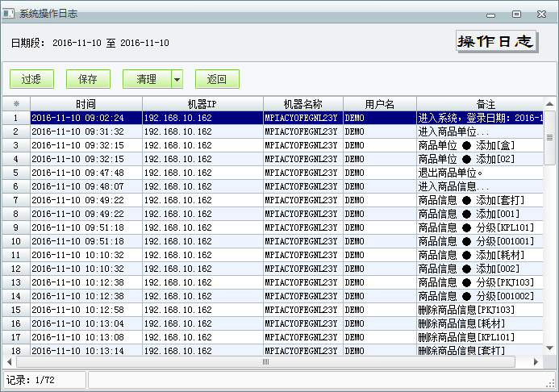Click the system window icon in title bar
Screen dimensions: 559x392
[x=9, y=14]
